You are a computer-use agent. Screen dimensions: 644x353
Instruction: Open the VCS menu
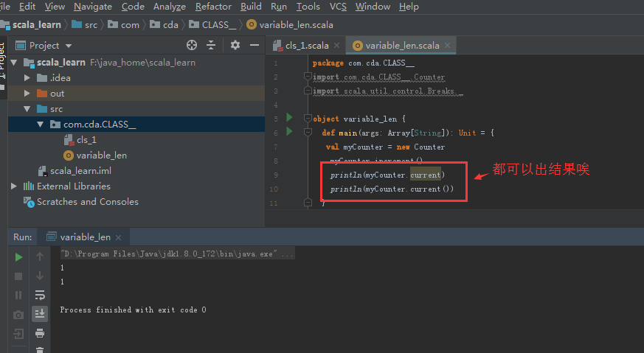pyautogui.click(x=338, y=7)
